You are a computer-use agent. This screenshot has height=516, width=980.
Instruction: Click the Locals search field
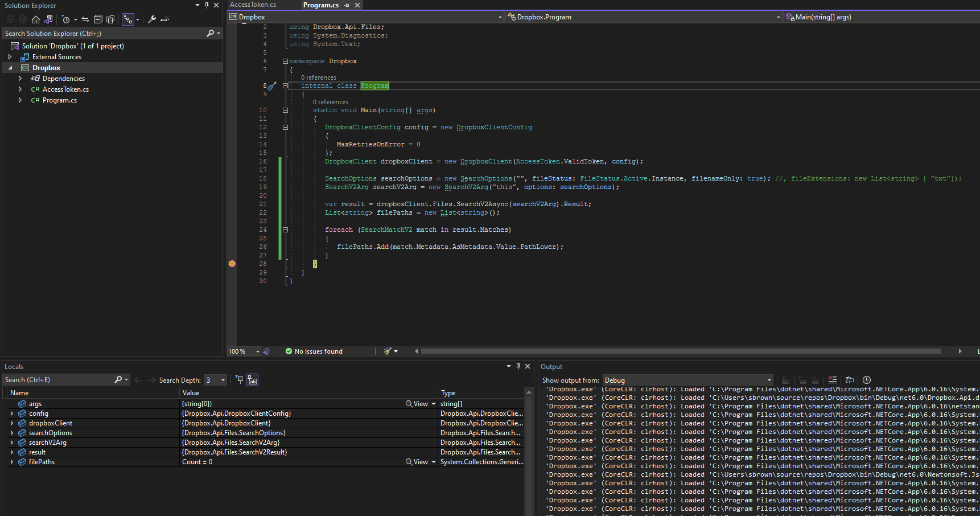[59, 380]
